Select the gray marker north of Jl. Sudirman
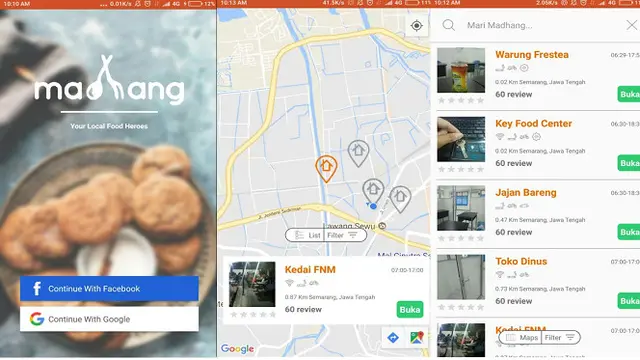 pyautogui.click(x=358, y=153)
